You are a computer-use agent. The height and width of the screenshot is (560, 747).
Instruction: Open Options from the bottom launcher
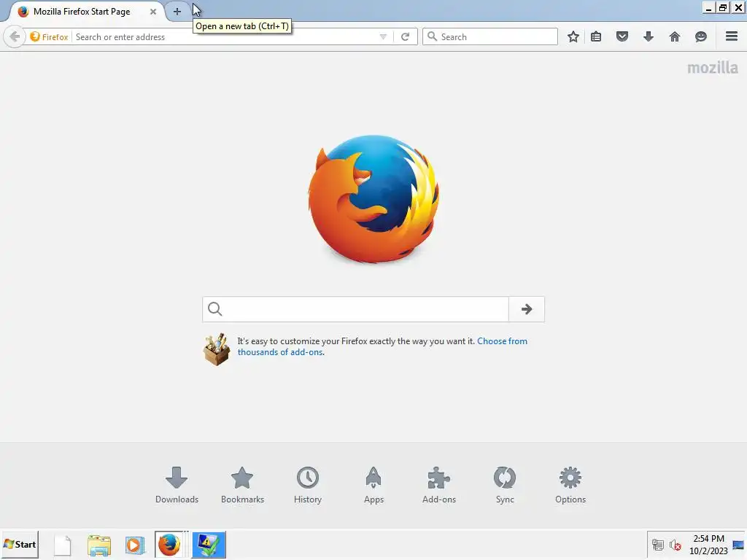pos(570,485)
